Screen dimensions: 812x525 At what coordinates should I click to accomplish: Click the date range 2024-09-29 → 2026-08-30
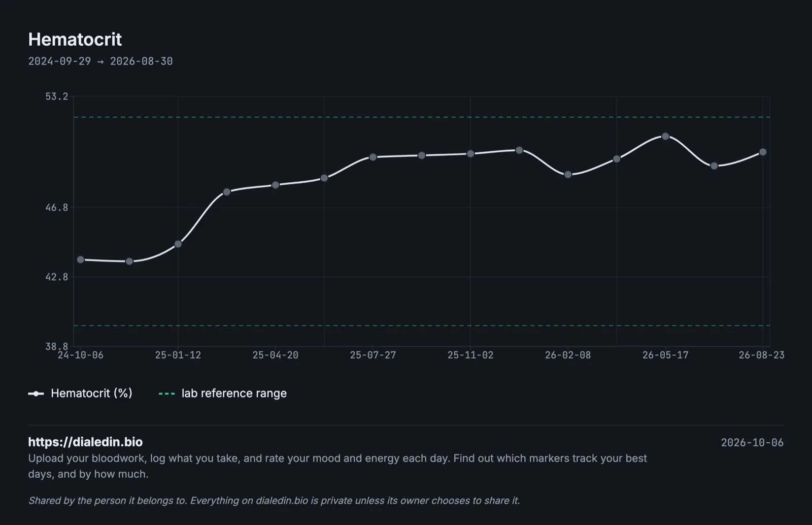tap(100, 61)
